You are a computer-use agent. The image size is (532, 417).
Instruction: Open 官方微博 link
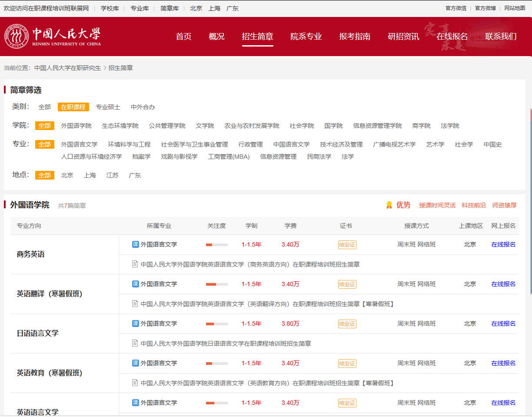pyautogui.click(x=485, y=8)
